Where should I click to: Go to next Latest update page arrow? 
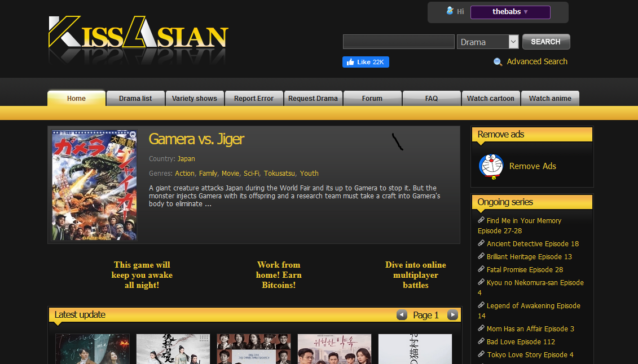pos(452,315)
